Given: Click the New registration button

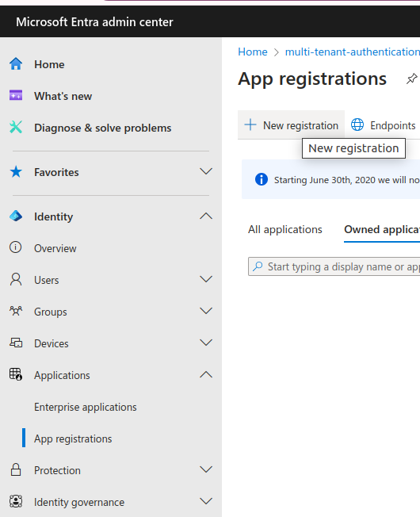Looking at the screenshot, I should point(291,125).
